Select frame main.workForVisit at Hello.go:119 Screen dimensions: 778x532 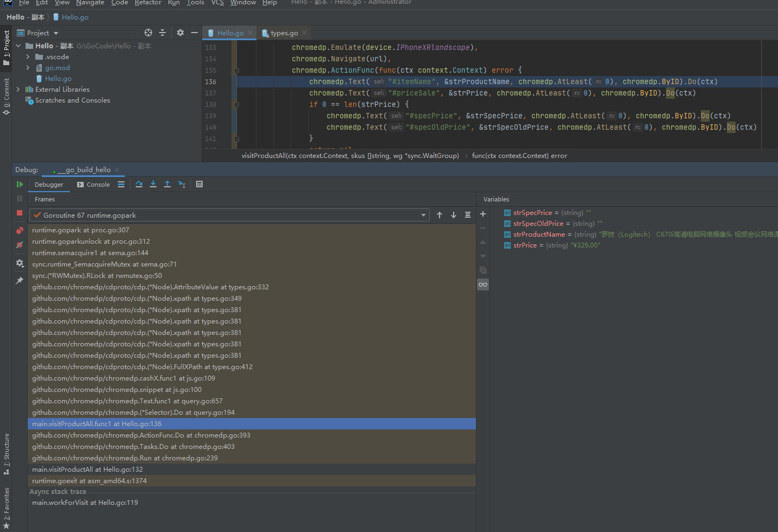pos(252,503)
